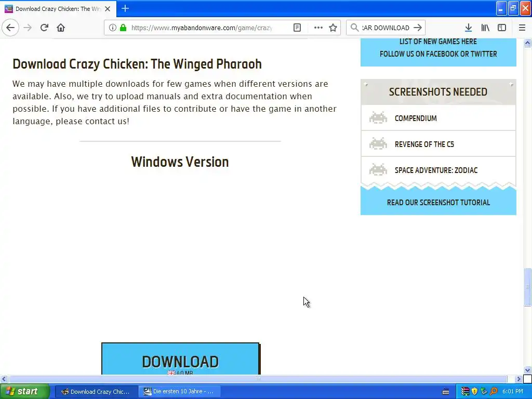Click the big blue DOWNLOAD button
The image size is (532, 399).
[180, 359]
